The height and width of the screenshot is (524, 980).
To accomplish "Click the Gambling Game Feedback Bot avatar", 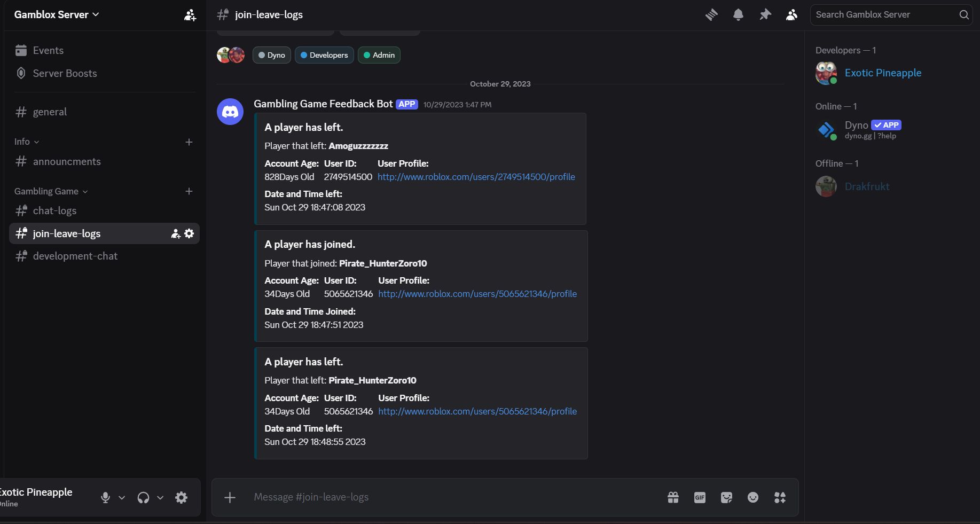I will click(x=230, y=112).
